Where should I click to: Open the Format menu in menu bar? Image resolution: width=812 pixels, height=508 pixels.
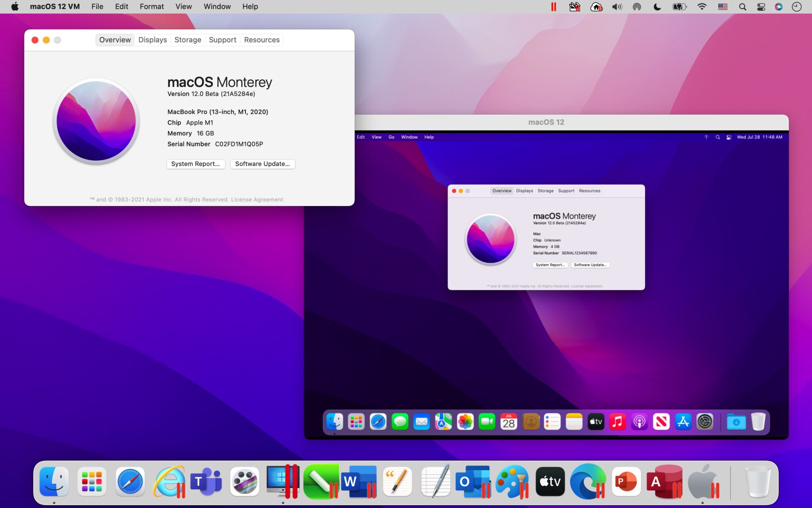151,6
